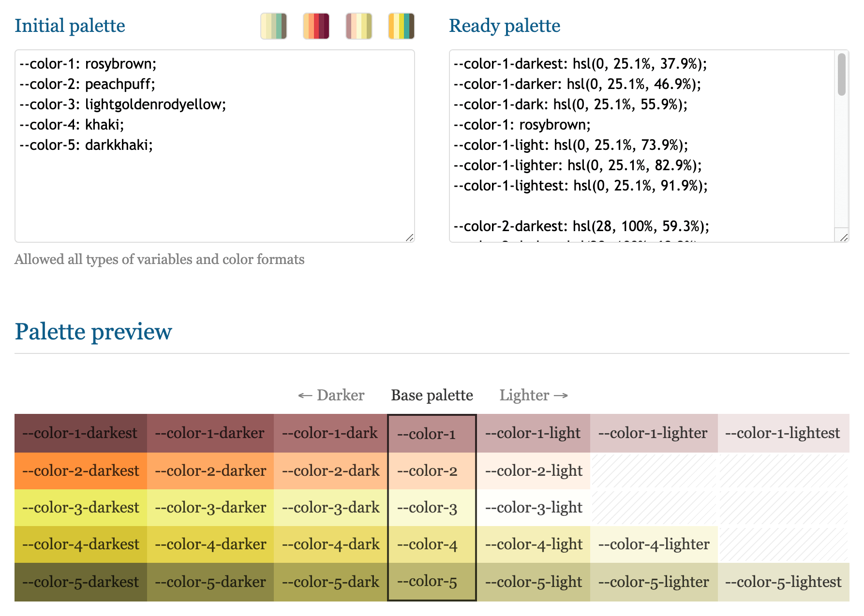Image resolution: width=864 pixels, height=616 pixels.
Task: Click the '--color-1-darkest: hsl(0, 25.1%, 37.9%);' line
Action: click(581, 64)
